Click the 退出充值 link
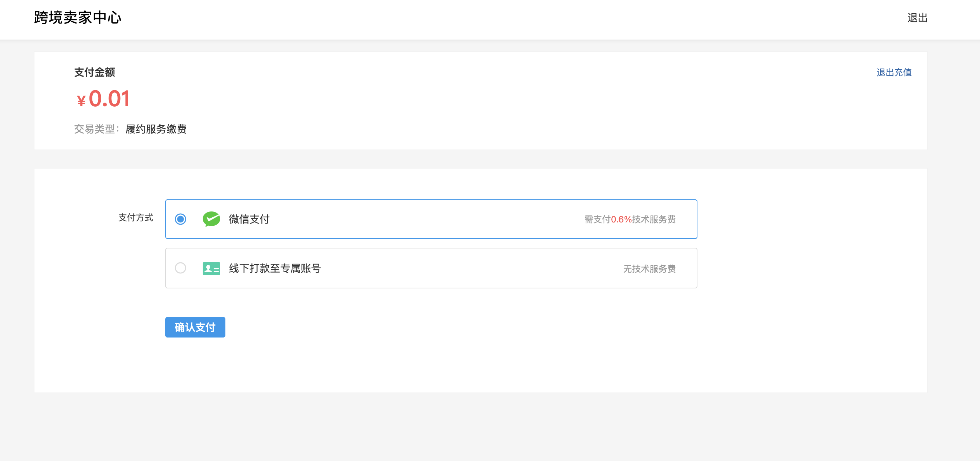The width and height of the screenshot is (980, 461). [x=894, y=72]
